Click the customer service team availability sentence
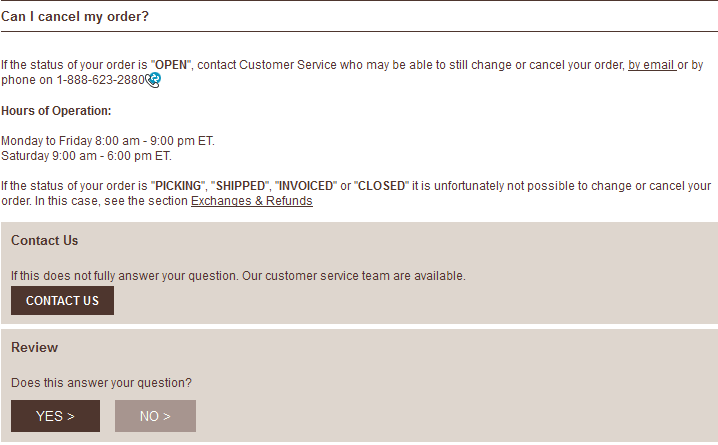The width and height of the screenshot is (718, 445). point(238,276)
